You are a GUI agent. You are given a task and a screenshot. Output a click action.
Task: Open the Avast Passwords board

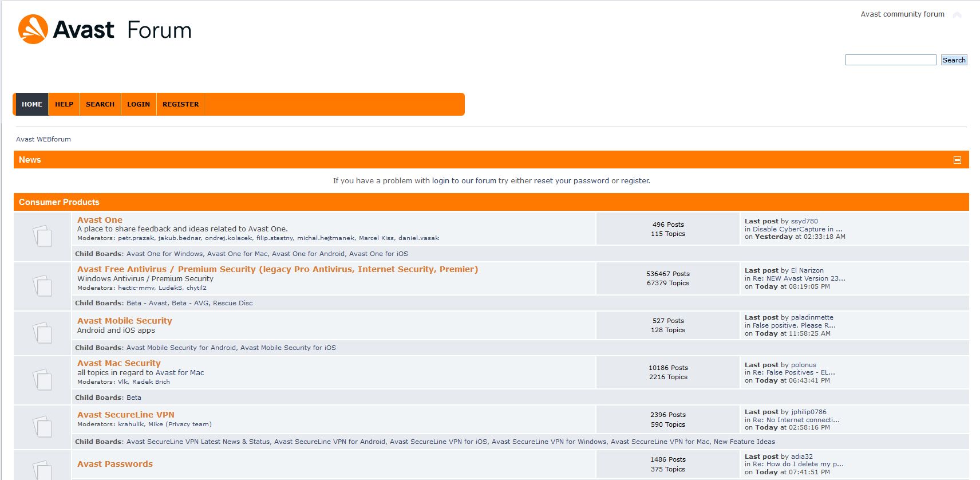tap(115, 464)
